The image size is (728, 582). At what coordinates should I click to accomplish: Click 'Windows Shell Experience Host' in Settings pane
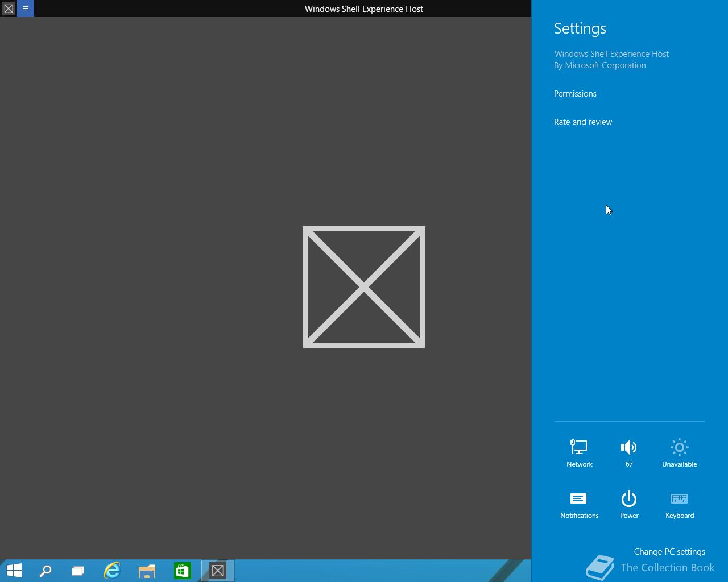(x=611, y=54)
